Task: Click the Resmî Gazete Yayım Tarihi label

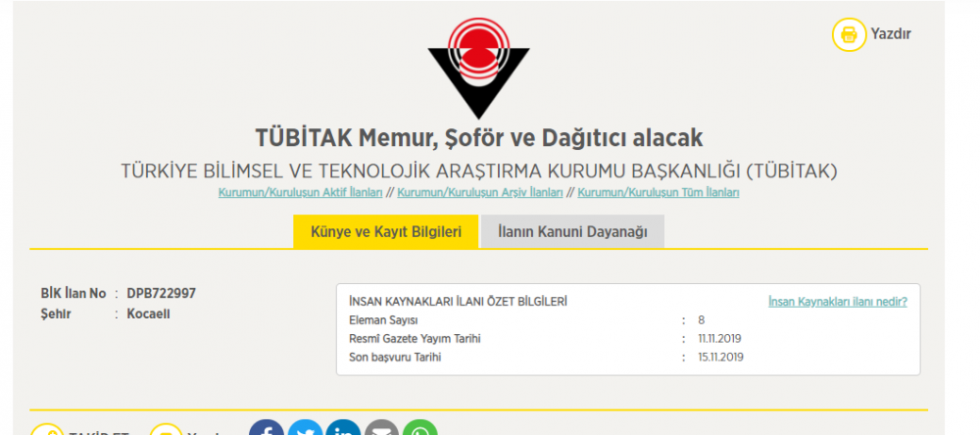Action: click(x=415, y=339)
